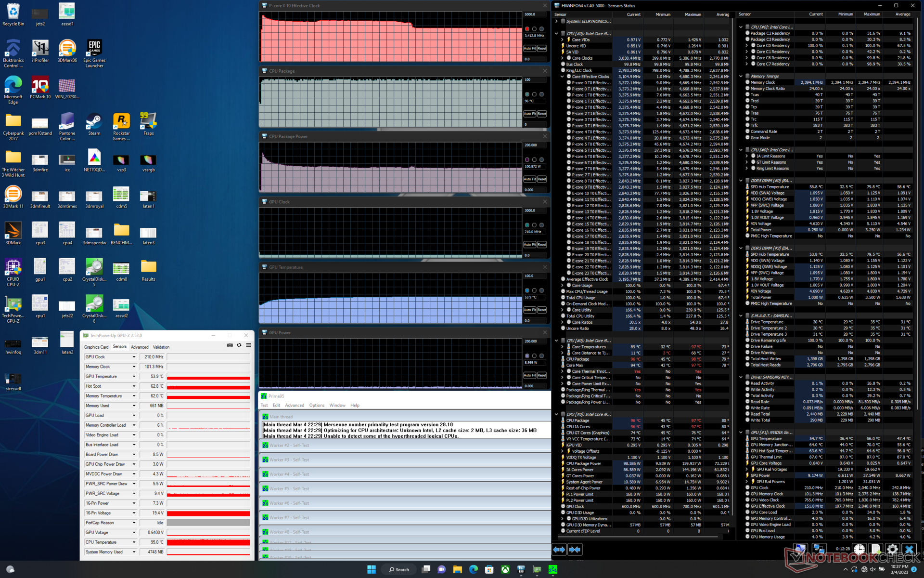
Task: Open the 3DMark 11 desktop shortcut
Action: pyautogui.click(x=13, y=197)
